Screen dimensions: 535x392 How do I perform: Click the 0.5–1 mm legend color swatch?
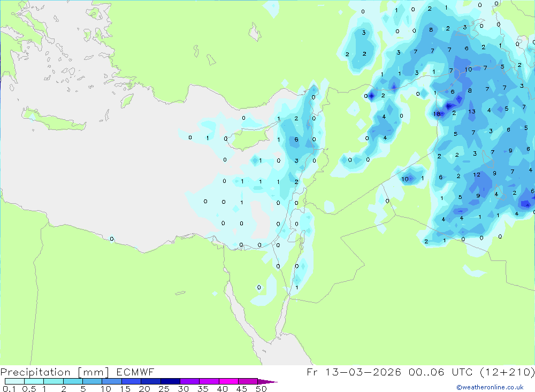pos(34,381)
